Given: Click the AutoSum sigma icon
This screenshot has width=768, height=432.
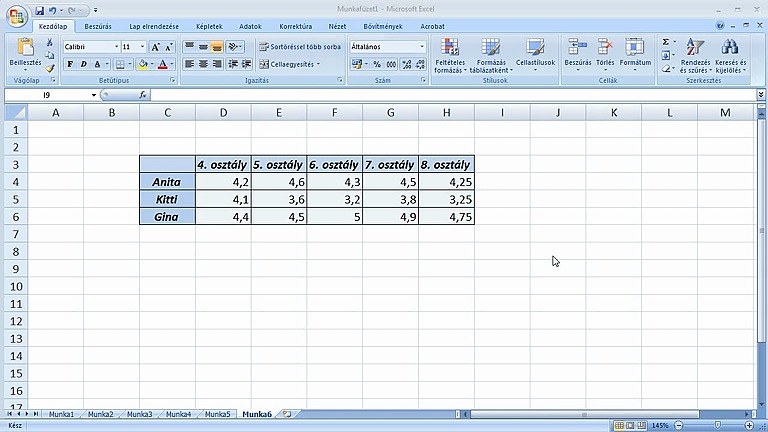Looking at the screenshot, I should (x=666, y=43).
